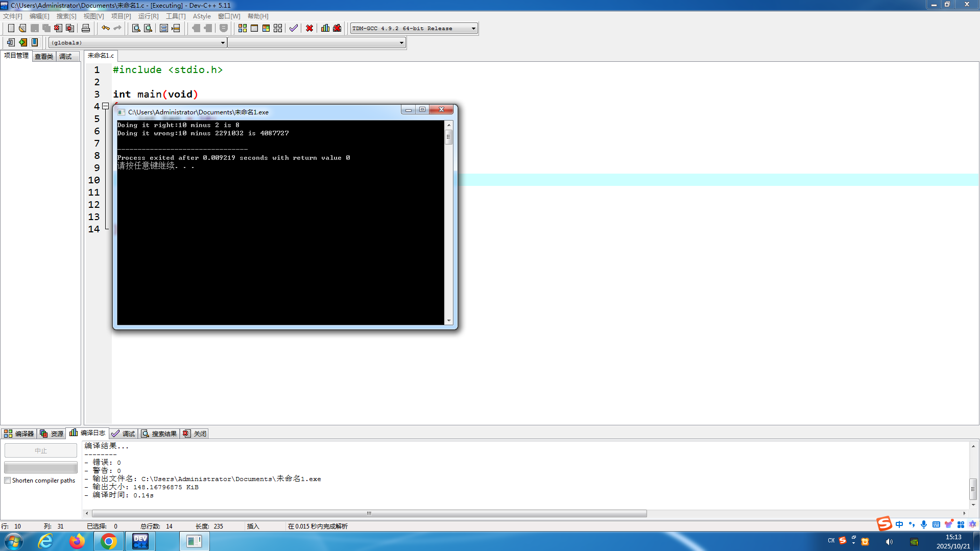
Task: Open Firefox from the taskbar
Action: click(x=77, y=541)
